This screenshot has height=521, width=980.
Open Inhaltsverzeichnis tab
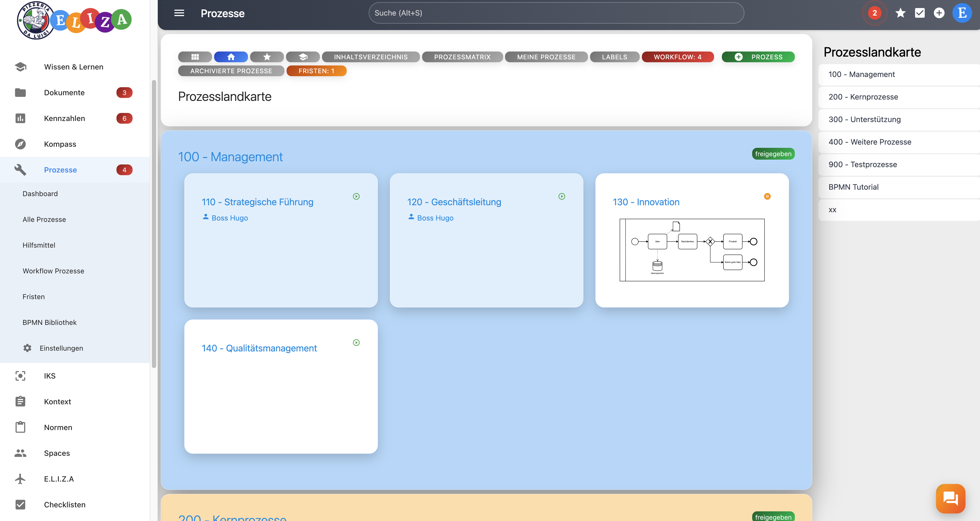coord(371,57)
